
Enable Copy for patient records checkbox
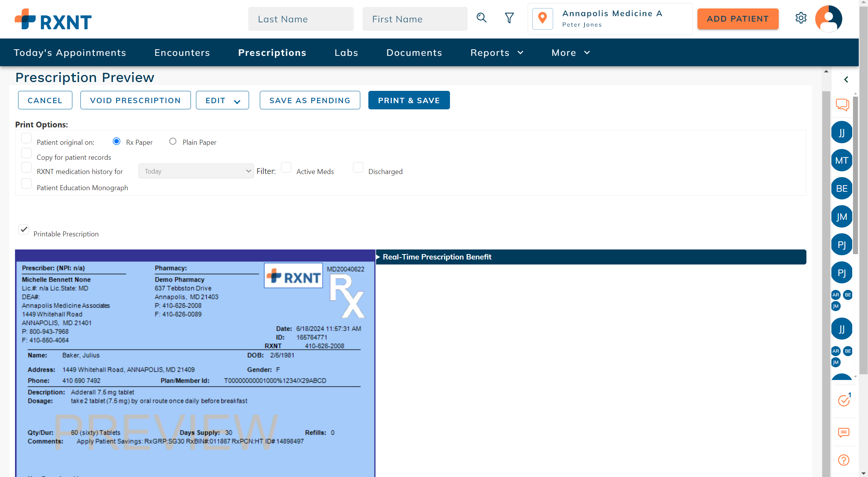point(26,153)
